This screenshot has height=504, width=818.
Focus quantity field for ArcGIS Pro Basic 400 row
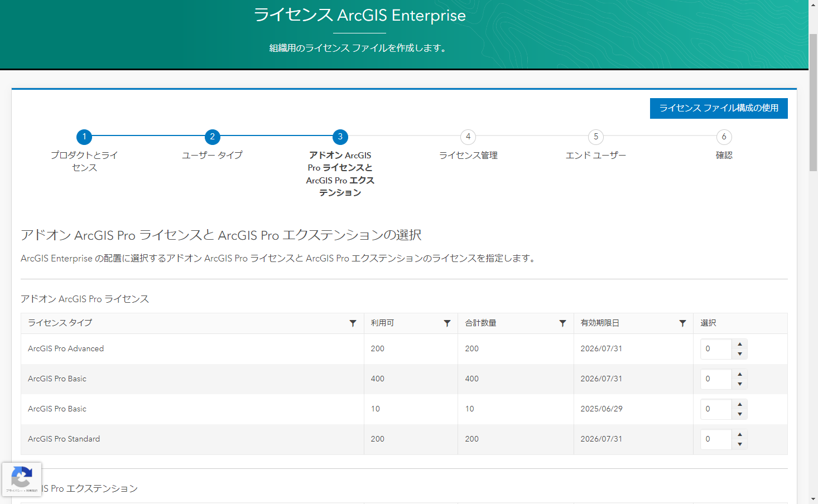[x=716, y=379]
